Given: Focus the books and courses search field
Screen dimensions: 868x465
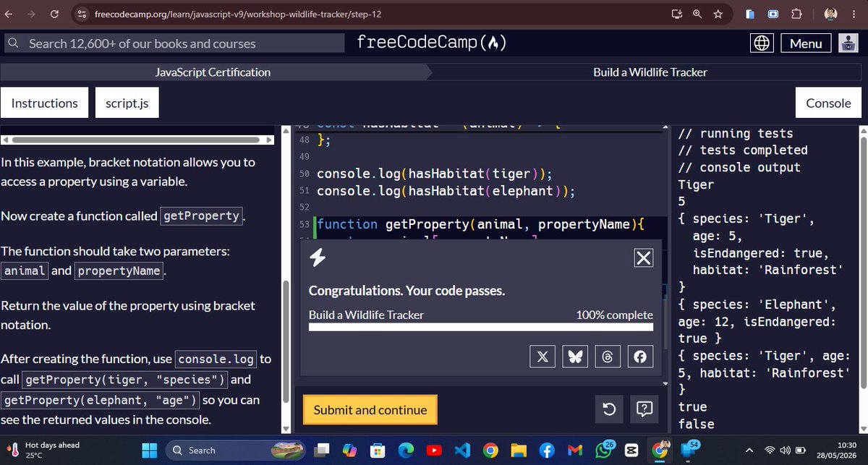Looking at the screenshot, I should tap(174, 43).
